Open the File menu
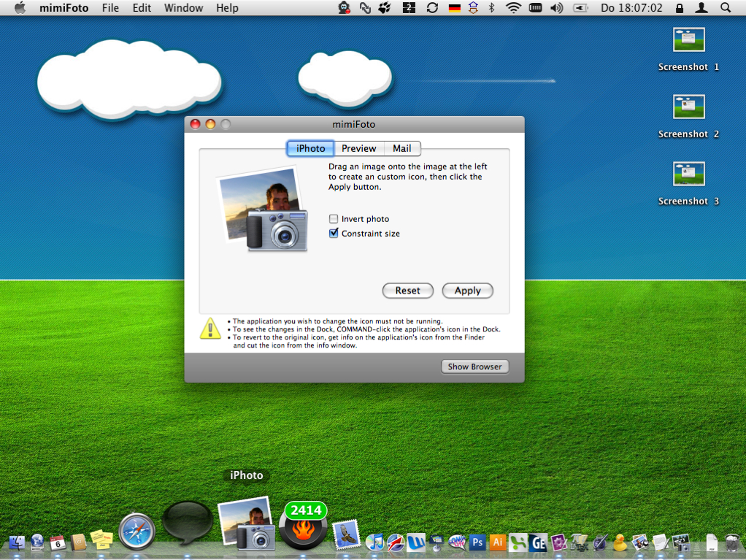746x560 pixels. click(110, 8)
